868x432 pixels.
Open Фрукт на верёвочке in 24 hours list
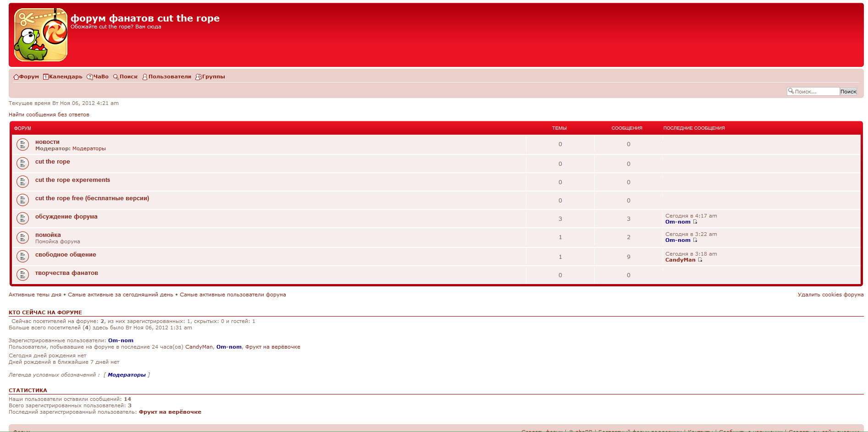pos(273,347)
